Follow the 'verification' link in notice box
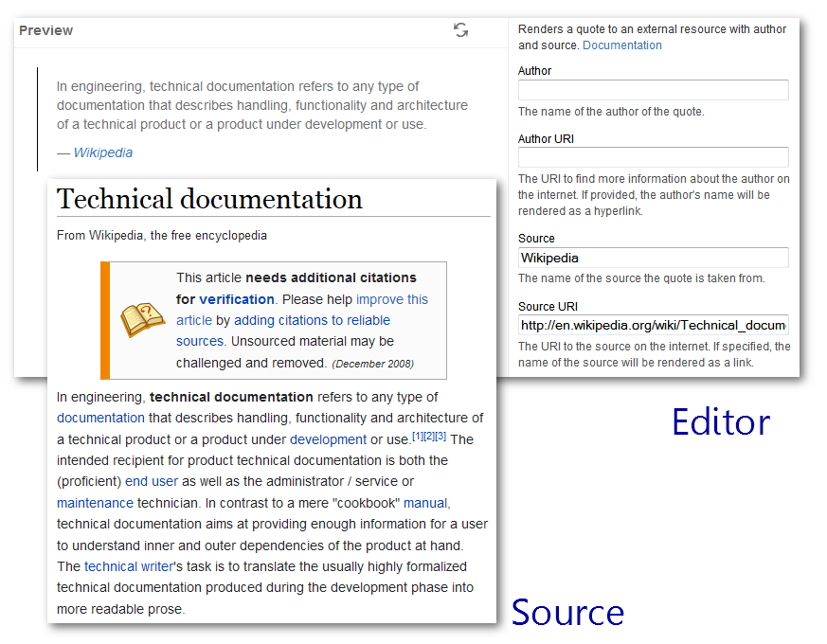 click(237, 299)
